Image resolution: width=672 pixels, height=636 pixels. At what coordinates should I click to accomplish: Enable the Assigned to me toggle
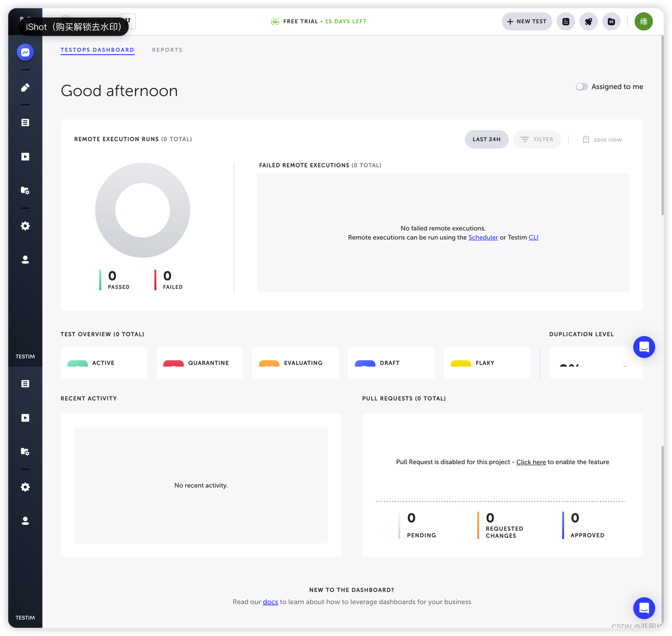point(582,86)
